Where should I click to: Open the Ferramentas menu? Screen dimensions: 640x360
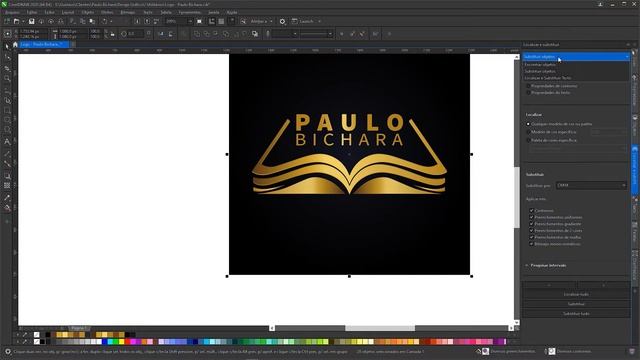(x=190, y=13)
